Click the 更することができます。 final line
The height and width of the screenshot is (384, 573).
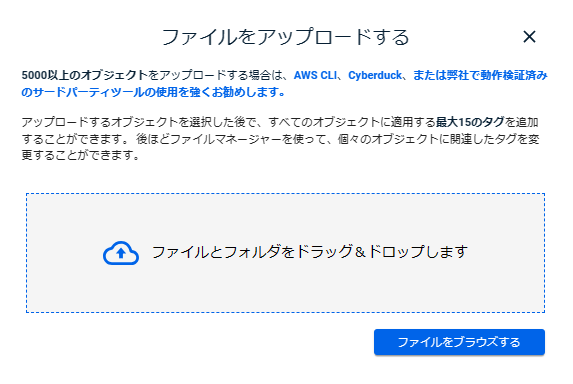click(x=81, y=155)
